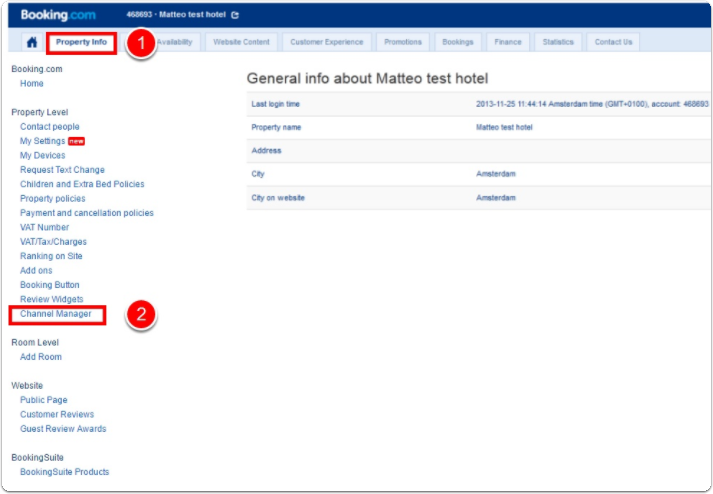The width and height of the screenshot is (713, 494).
Task: Open Guest Review Awards
Action: 63,429
